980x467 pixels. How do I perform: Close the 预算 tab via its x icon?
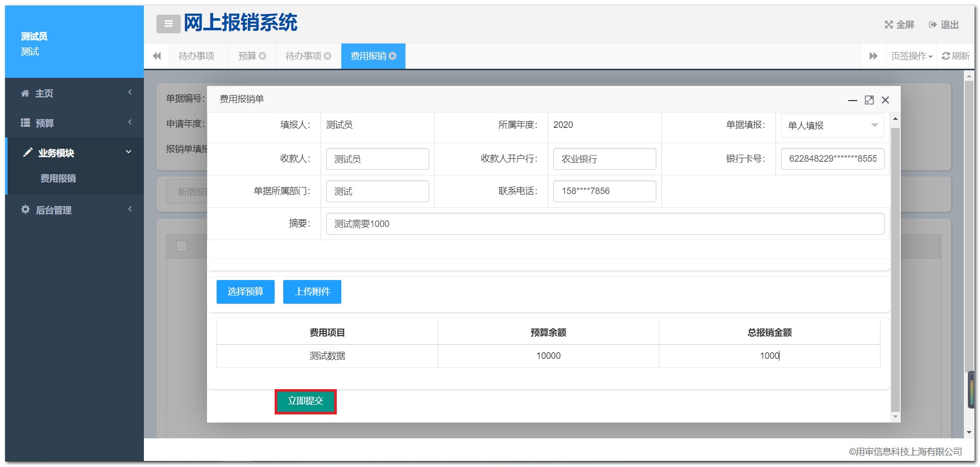click(x=263, y=56)
